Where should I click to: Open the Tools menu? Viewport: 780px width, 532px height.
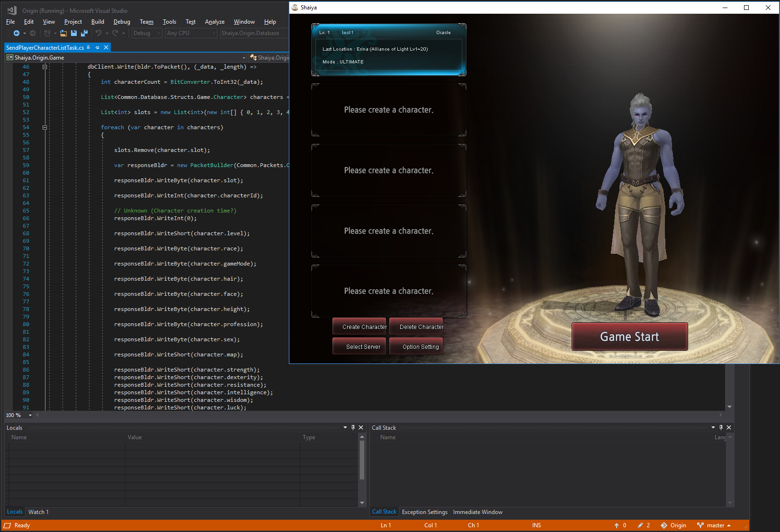[x=170, y=22]
